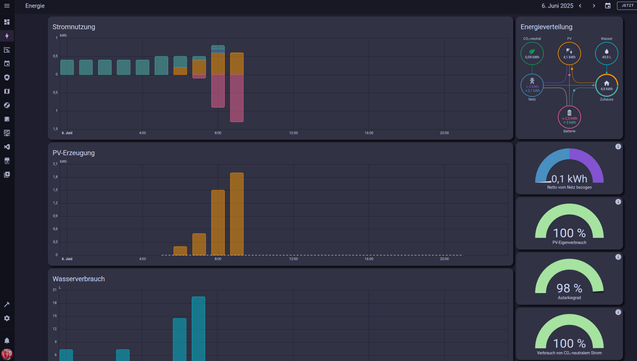Click the Netz grid tower circle

click(x=532, y=85)
